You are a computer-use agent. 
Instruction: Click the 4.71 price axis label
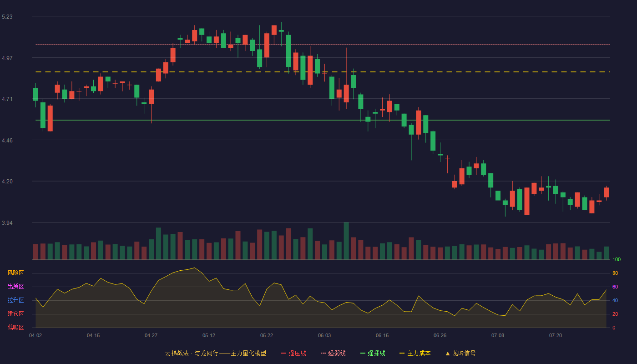pos(7,99)
